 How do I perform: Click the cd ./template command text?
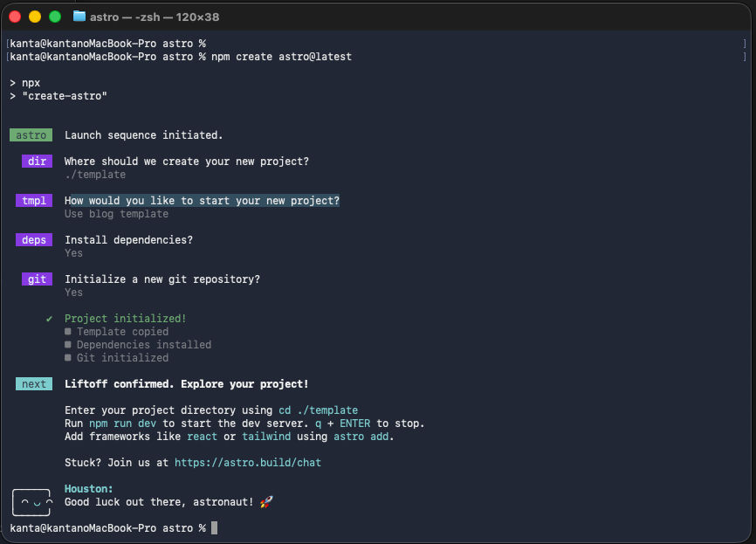tap(319, 410)
